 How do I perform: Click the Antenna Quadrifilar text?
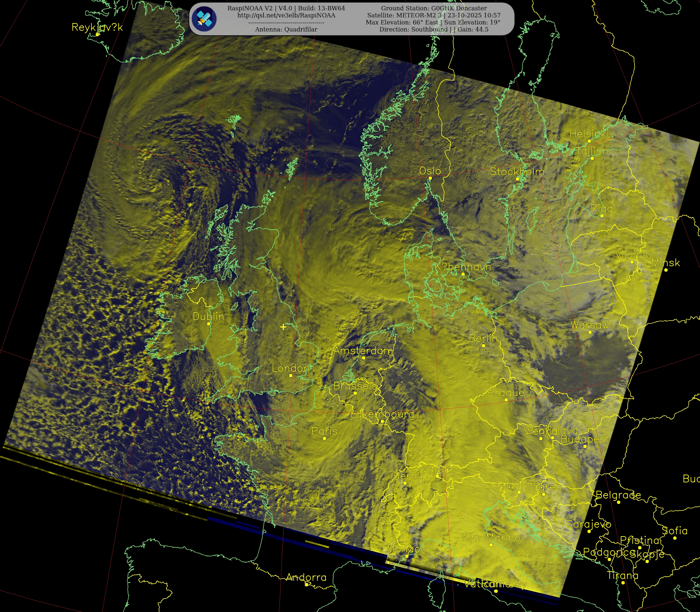coord(286,29)
